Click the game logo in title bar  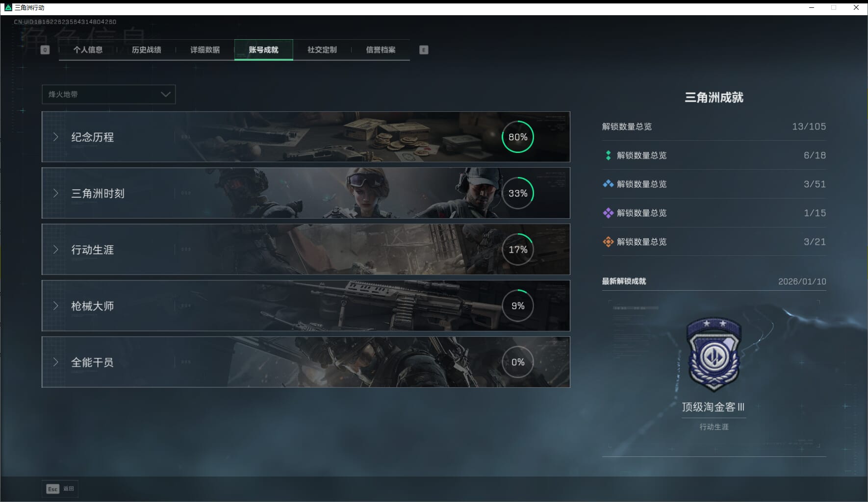[x=8, y=7]
